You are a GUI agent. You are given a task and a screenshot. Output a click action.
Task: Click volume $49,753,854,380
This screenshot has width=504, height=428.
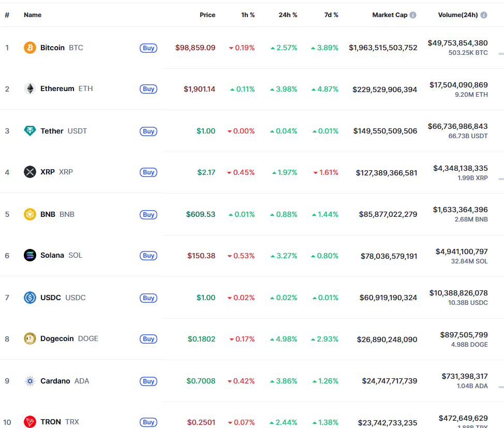point(458,43)
